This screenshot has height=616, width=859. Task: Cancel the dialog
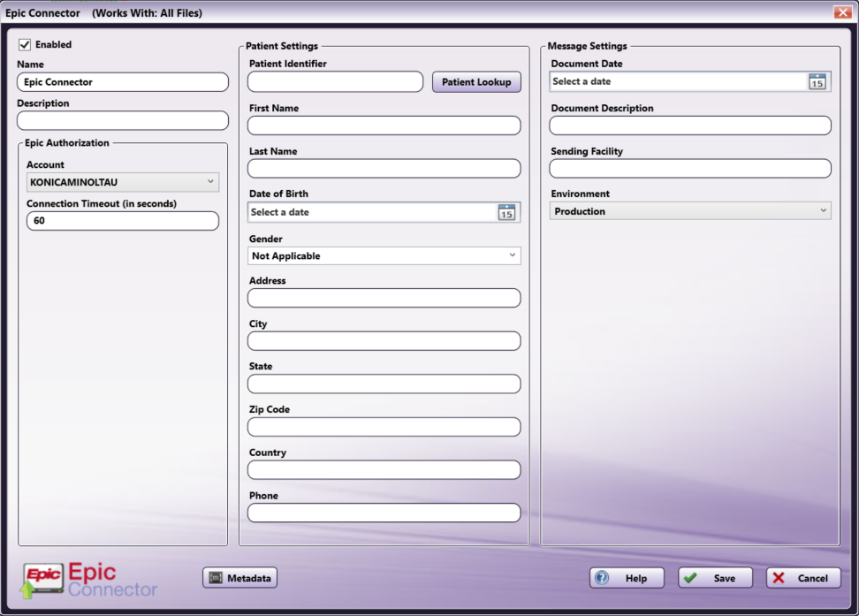click(x=803, y=578)
